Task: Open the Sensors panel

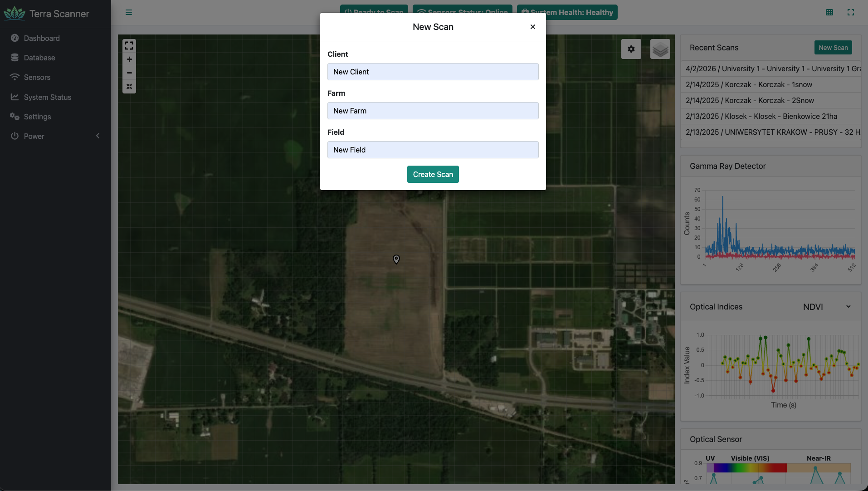Action: (15, 77)
